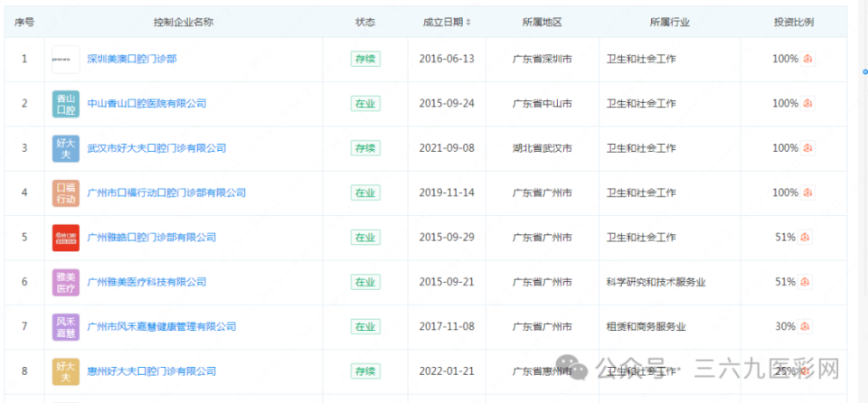This screenshot has height=403, width=868.
Task: Click 在业 status tag of 广州雅美医疗科技
Action: (x=365, y=282)
